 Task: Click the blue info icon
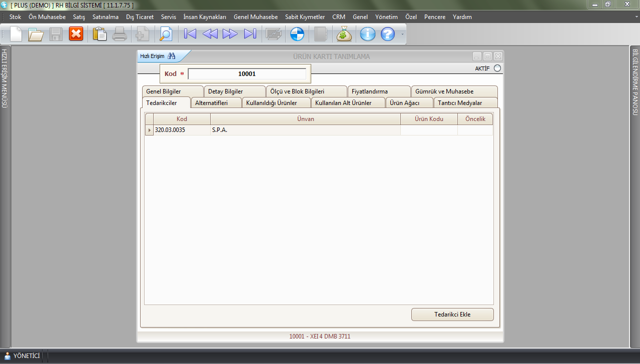pos(368,34)
